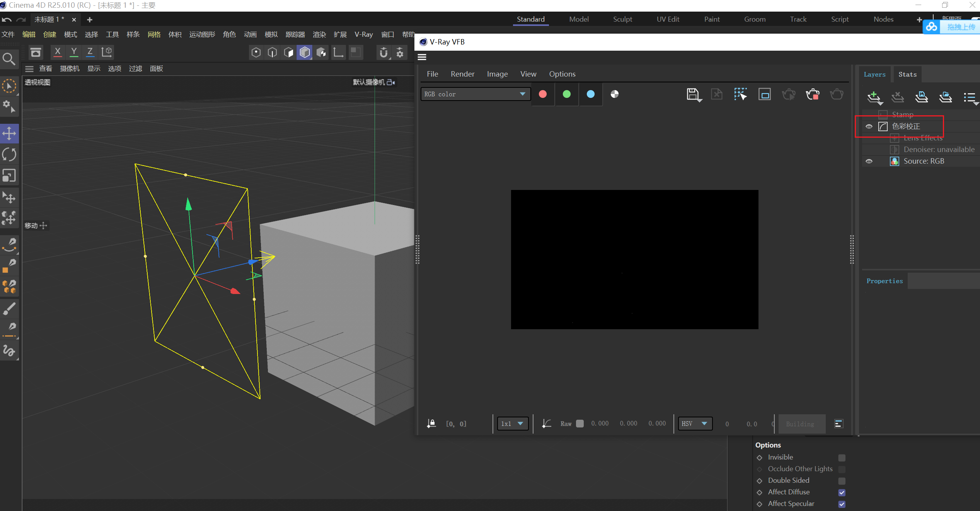980x511 pixels.
Task: Switch to Stats tab in layers panel
Action: coord(907,74)
